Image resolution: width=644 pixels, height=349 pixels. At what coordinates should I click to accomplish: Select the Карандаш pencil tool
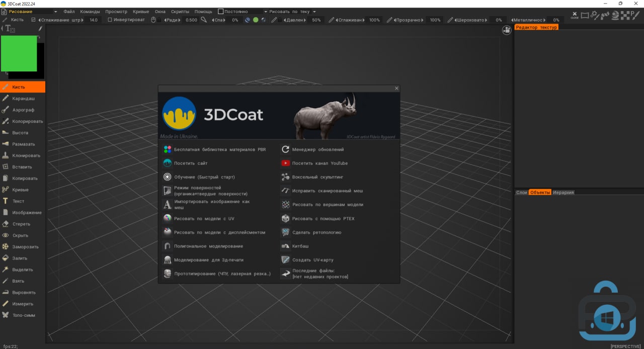(23, 99)
